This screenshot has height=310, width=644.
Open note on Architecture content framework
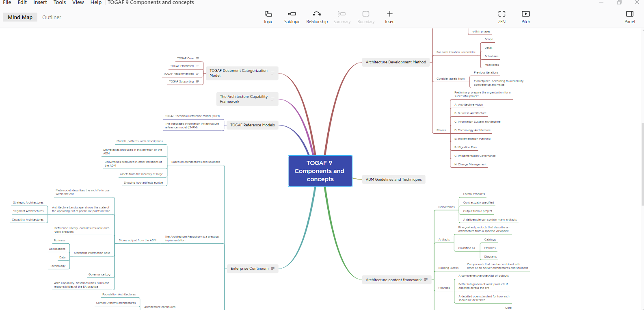[426, 280]
